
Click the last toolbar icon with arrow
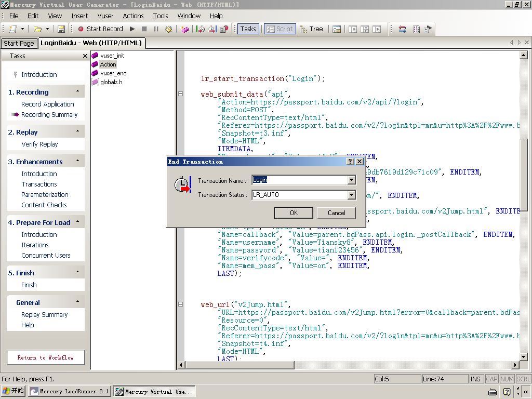coord(428,29)
